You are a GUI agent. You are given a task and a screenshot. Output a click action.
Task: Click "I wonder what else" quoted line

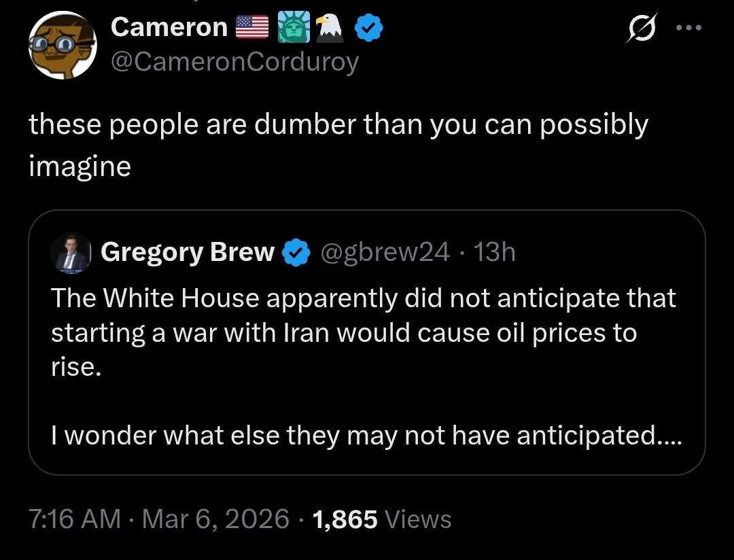[x=366, y=436]
